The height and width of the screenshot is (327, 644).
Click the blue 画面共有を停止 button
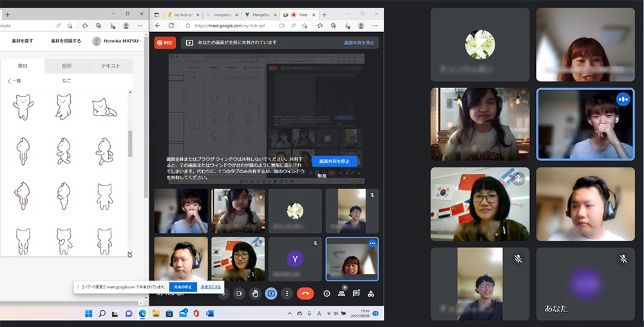pos(334,161)
